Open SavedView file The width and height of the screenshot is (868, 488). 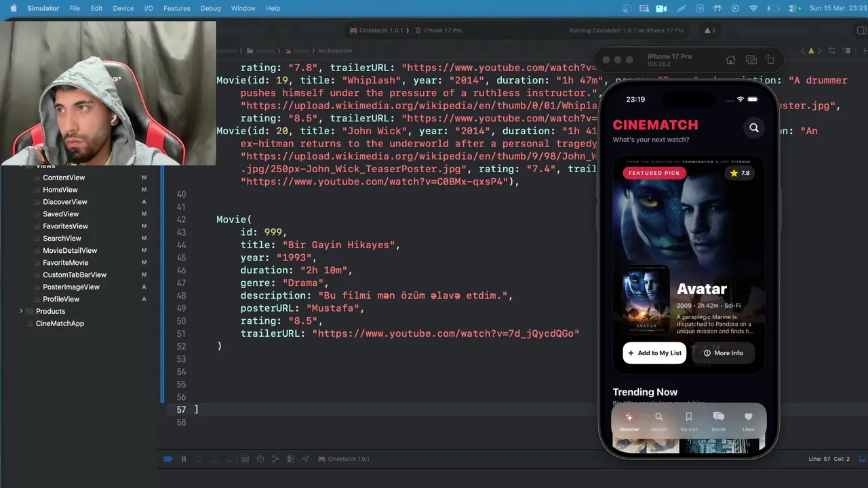tap(61, 214)
